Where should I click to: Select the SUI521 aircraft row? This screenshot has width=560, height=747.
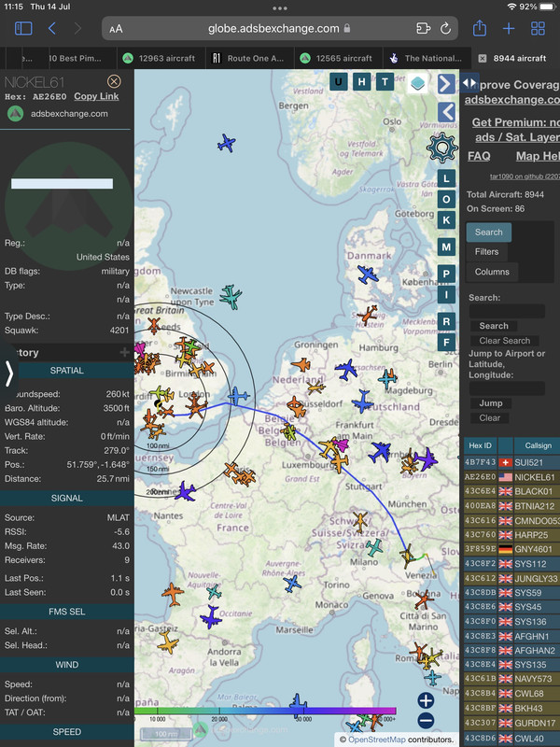pyautogui.click(x=511, y=462)
